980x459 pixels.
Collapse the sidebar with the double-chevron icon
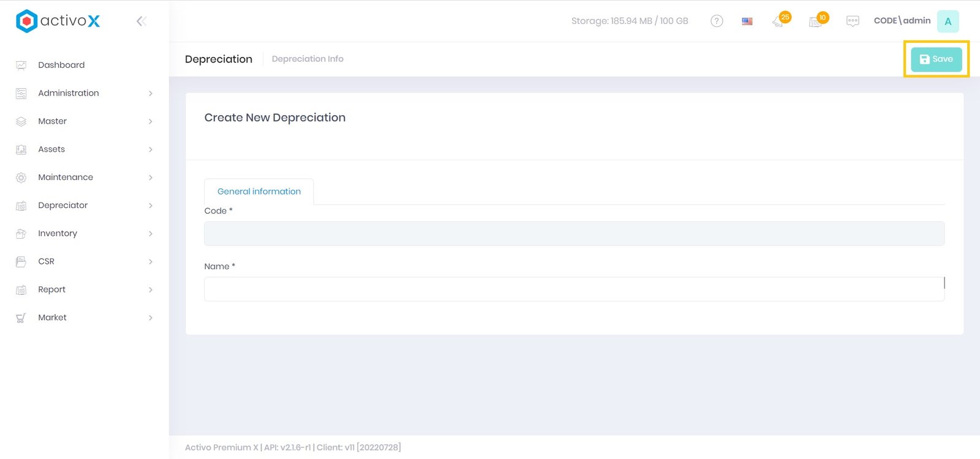[x=141, y=21]
